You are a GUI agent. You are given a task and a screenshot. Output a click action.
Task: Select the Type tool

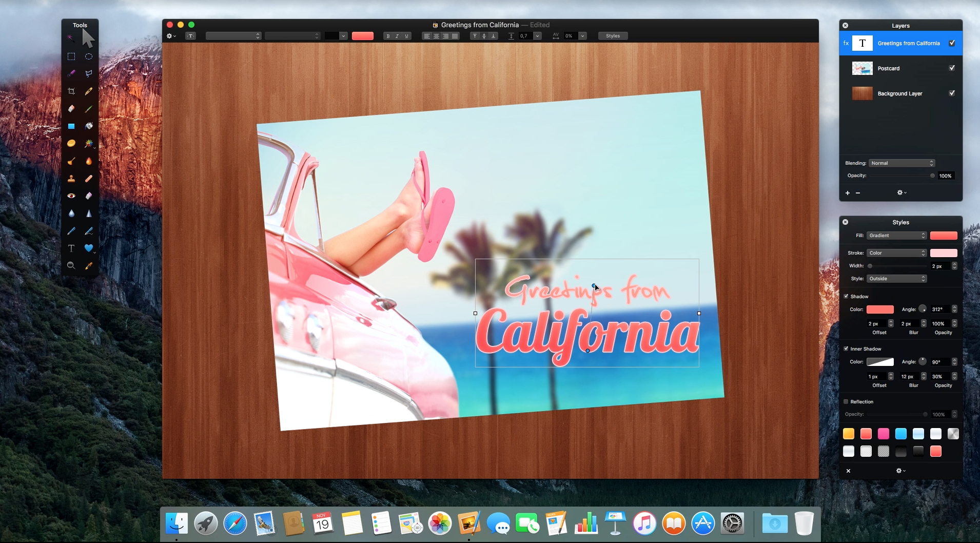pos(71,248)
